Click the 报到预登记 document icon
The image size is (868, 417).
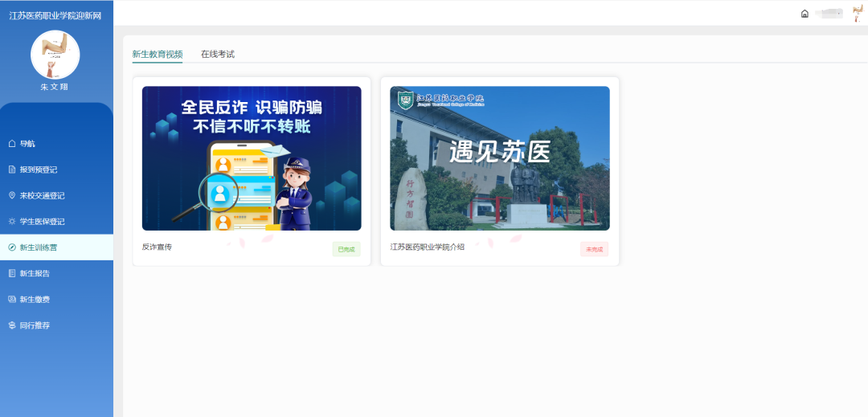12,170
